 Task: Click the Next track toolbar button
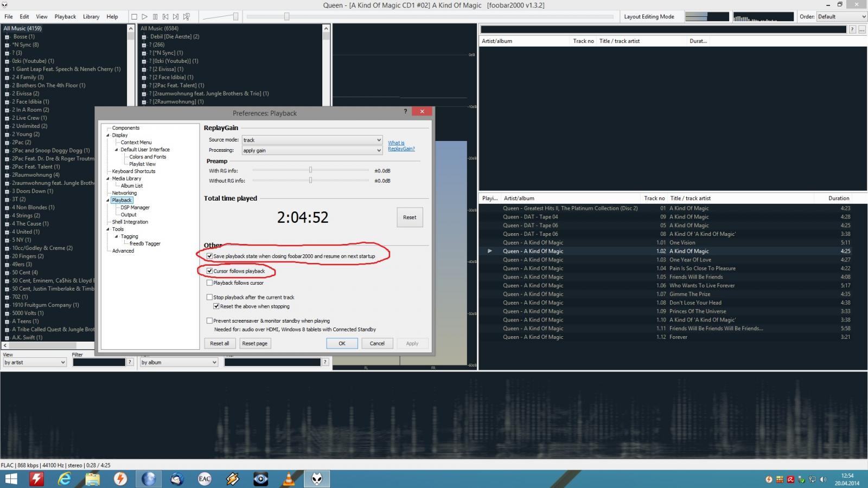tap(176, 17)
